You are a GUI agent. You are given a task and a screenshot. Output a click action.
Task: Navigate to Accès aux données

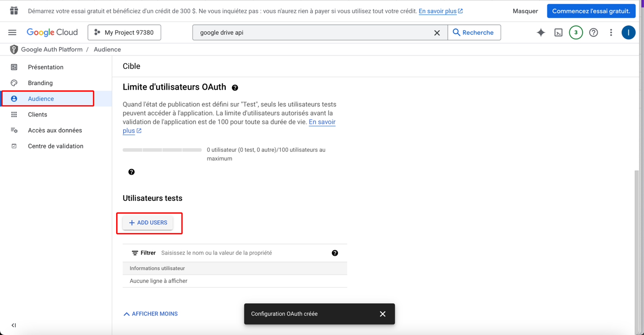tap(55, 130)
